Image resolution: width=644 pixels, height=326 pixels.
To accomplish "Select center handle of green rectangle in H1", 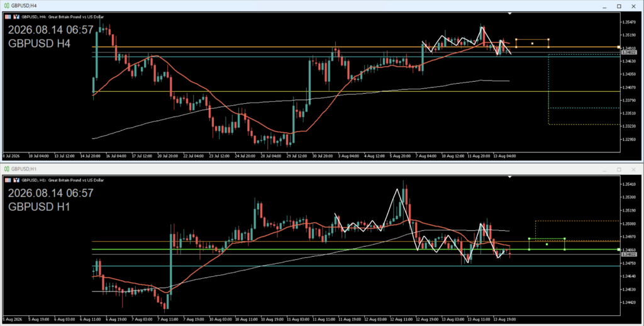I will coord(547,244).
